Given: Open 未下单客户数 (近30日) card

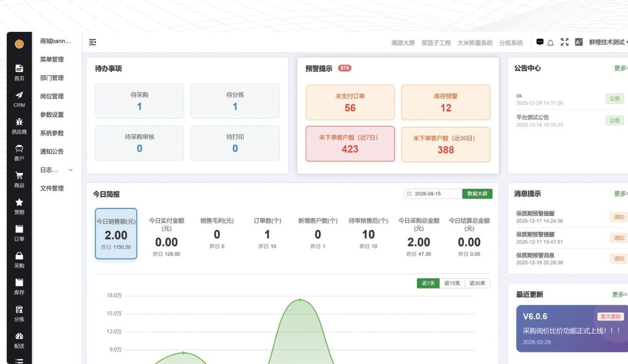Looking at the screenshot, I should [446, 144].
